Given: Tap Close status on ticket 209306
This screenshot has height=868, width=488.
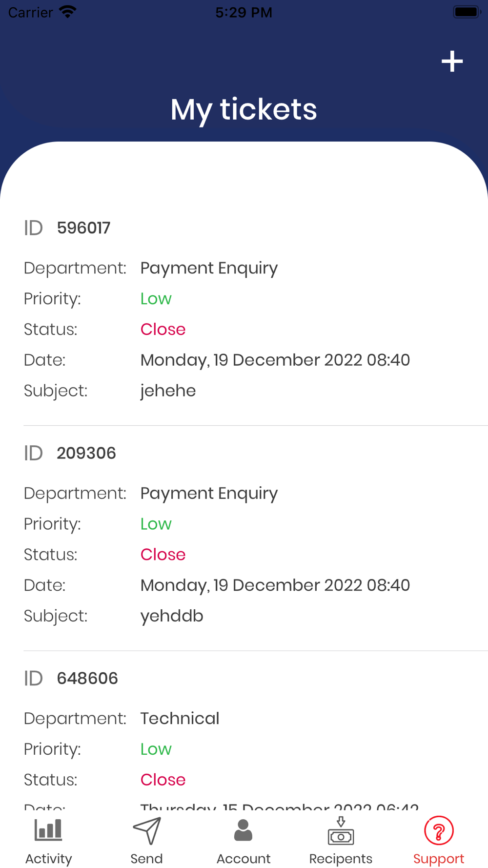Looking at the screenshot, I should pos(163,555).
